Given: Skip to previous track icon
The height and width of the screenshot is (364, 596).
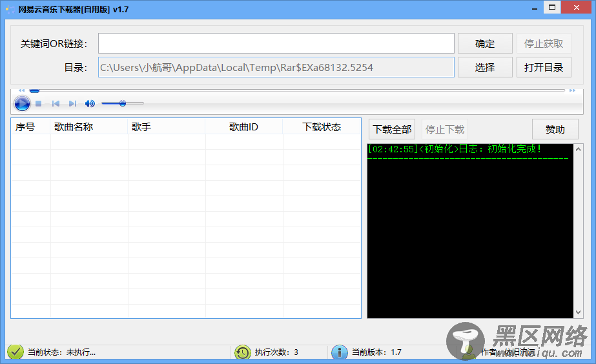Looking at the screenshot, I should point(56,103).
